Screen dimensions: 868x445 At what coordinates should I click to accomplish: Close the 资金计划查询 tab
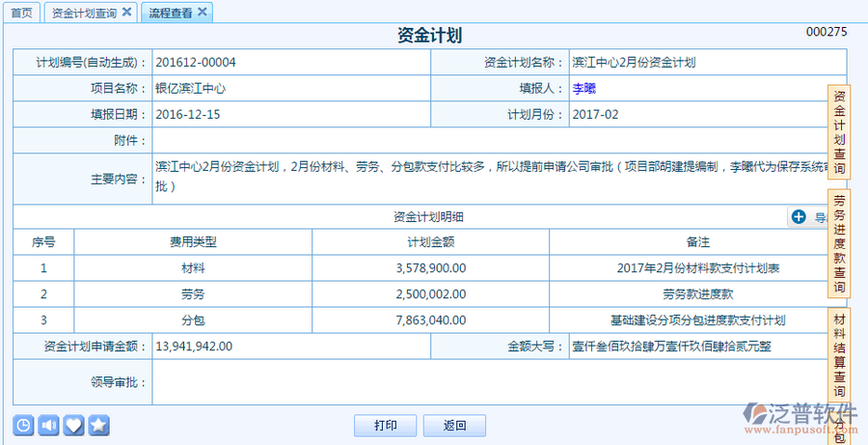click(x=126, y=13)
